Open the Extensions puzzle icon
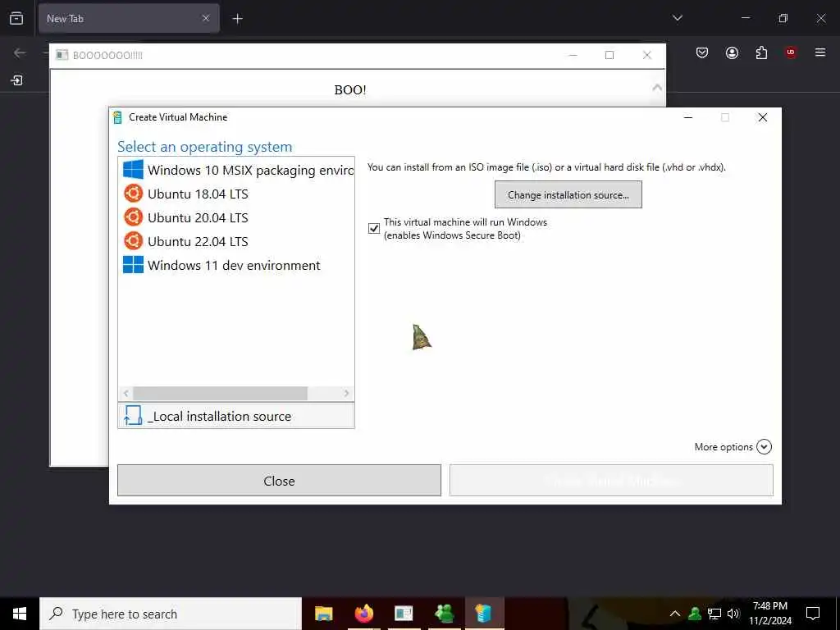The height and width of the screenshot is (630, 840). click(x=761, y=52)
